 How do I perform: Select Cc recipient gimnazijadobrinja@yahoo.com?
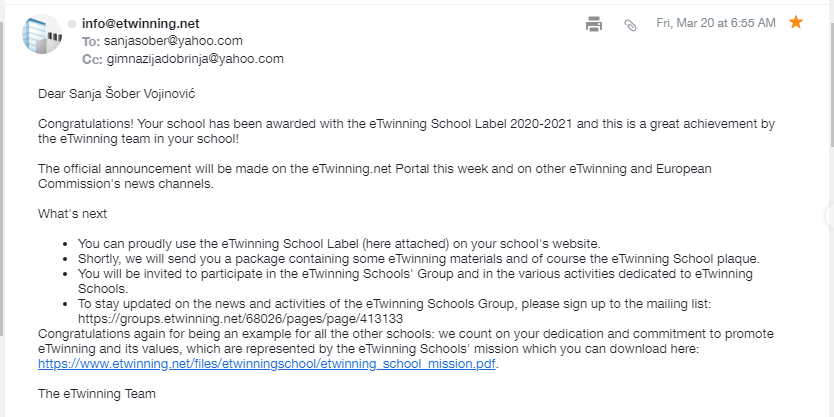(x=195, y=59)
